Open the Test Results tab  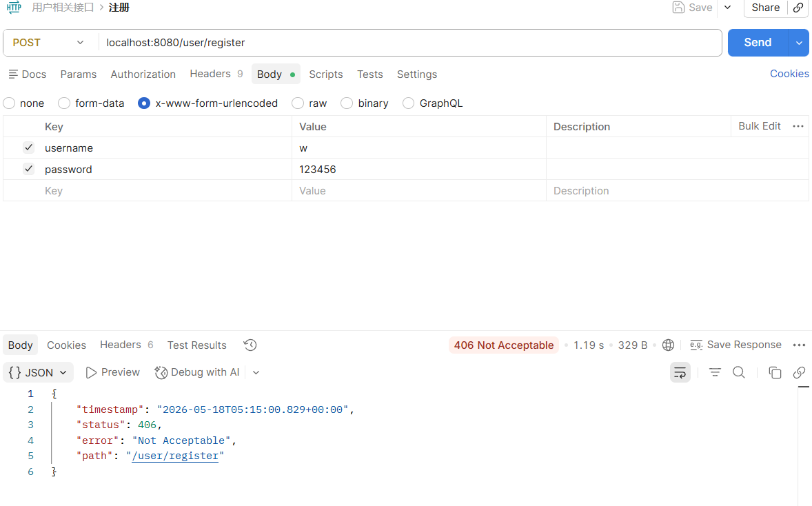point(196,345)
